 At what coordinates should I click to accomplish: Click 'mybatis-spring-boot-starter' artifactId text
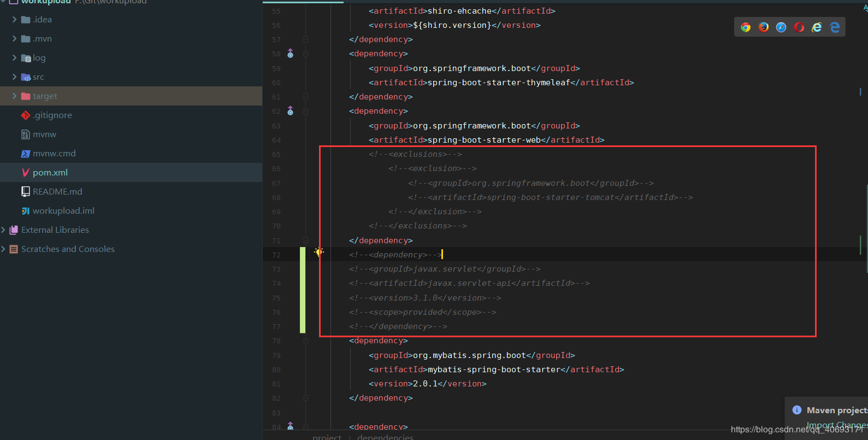[x=494, y=369]
